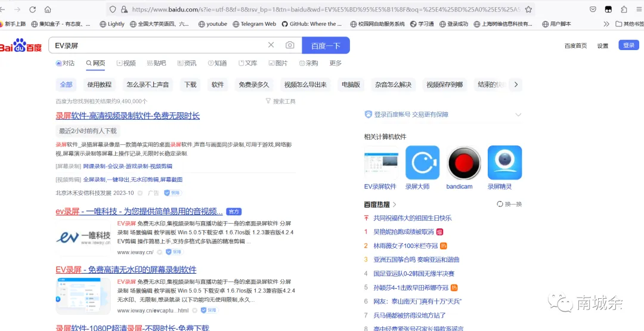Switch to the 图片 tab
The width and height of the screenshot is (644, 331).
click(278, 63)
